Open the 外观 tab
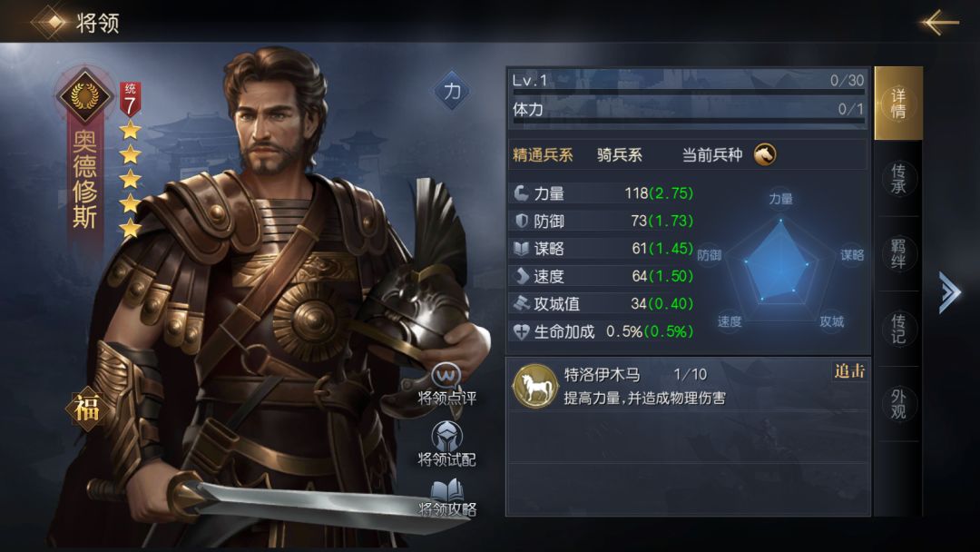Screen dimensions: 980x552 898,404
